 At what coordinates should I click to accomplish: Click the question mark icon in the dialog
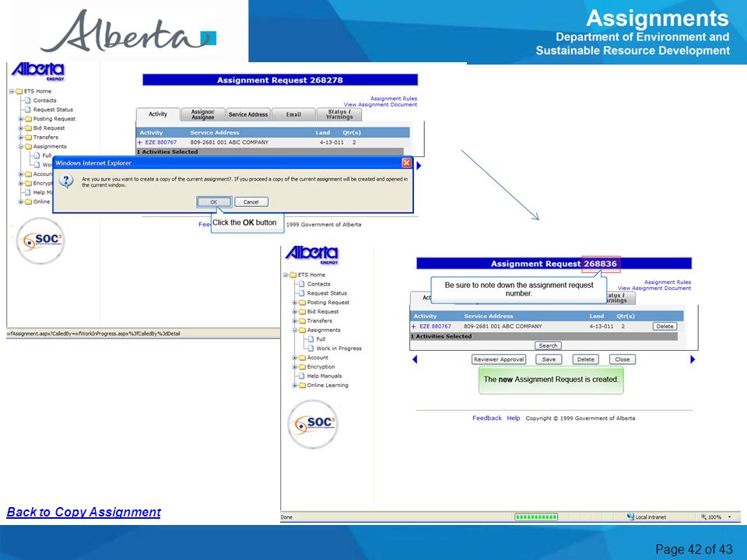[66, 181]
